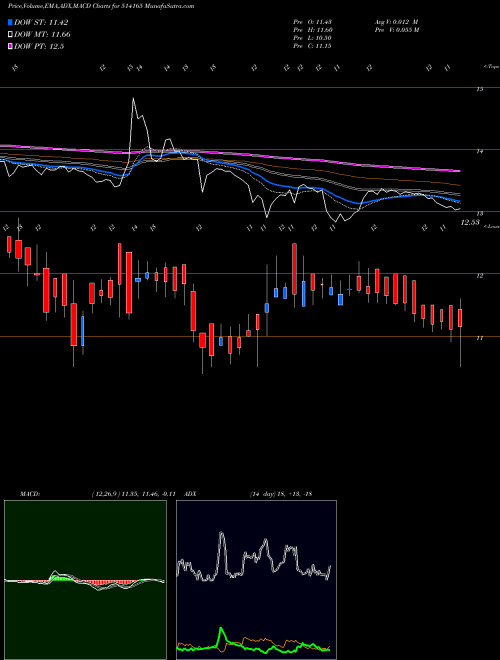Viewport: 500px width, 660px height.
Task: Click the 'Pre O: 11.48' value
Action: pyautogui.click(x=312, y=21)
